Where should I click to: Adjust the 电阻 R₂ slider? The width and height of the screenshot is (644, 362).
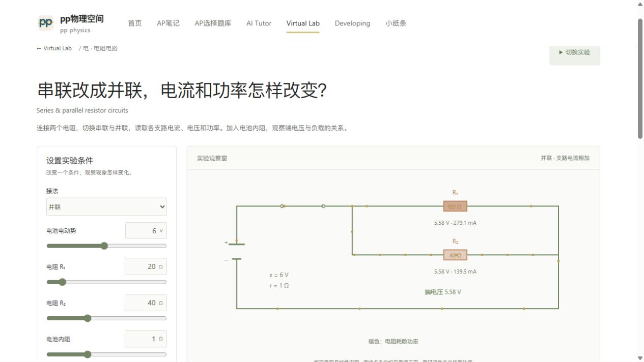pyautogui.click(x=106, y=318)
